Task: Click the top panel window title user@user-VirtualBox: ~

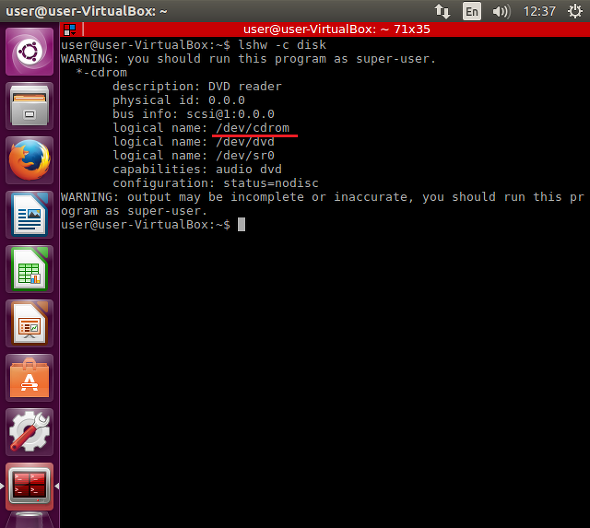Action: [86, 11]
